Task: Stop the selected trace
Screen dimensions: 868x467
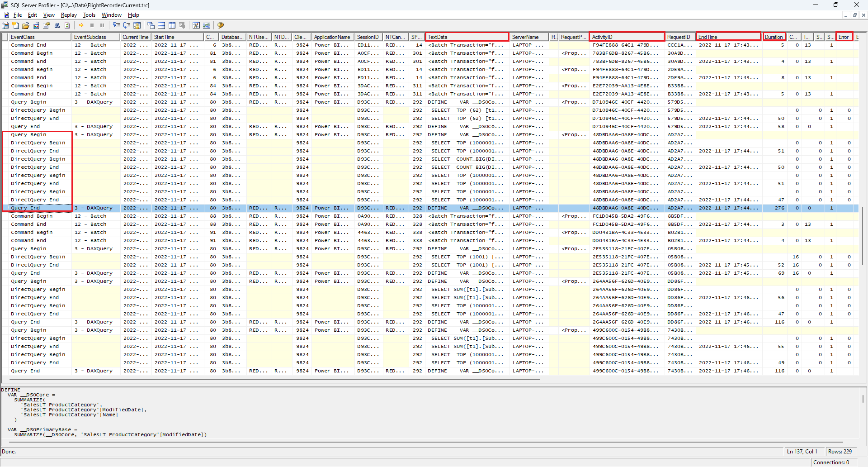Action: pyautogui.click(x=92, y=25)
